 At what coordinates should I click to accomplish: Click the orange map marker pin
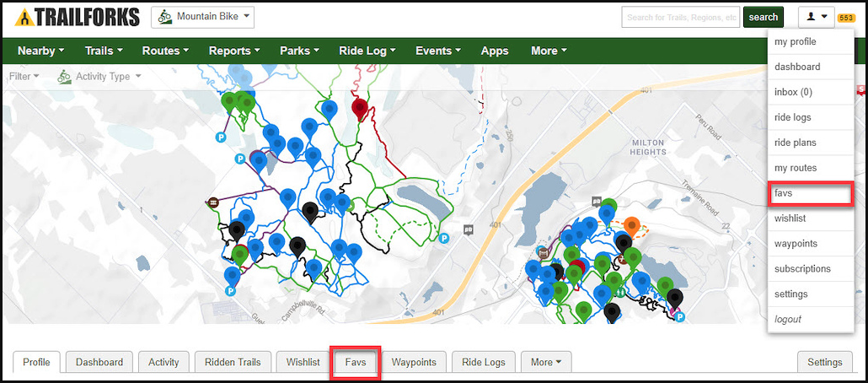(631, 227)
